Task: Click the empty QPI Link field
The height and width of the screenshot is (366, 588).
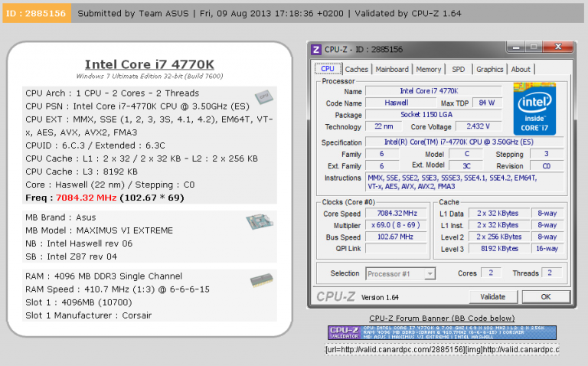Action: (x=397, y=248)
